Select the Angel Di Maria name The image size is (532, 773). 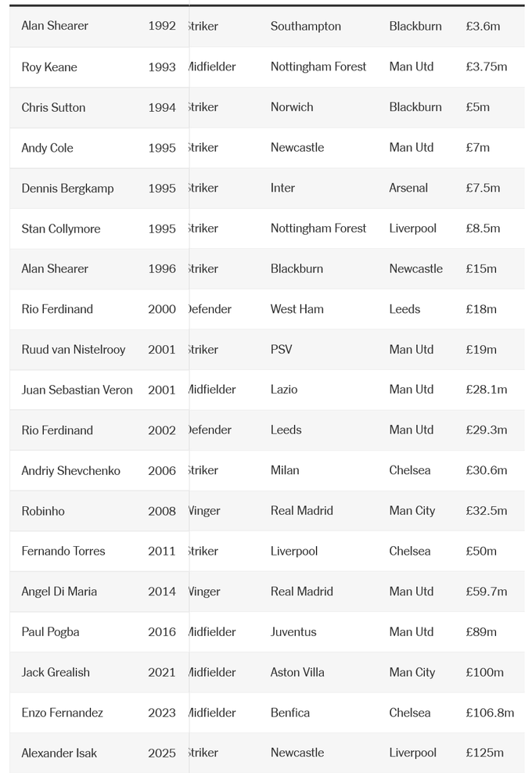(x=59, y=592)
